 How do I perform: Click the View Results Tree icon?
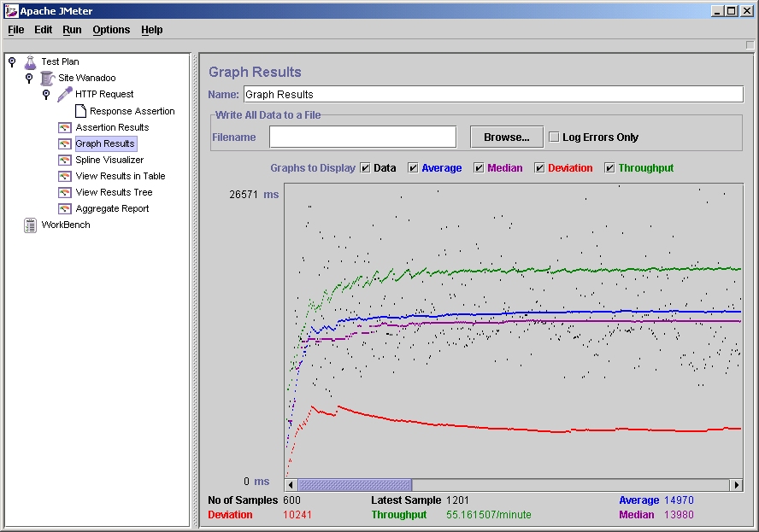pos(65,192)
